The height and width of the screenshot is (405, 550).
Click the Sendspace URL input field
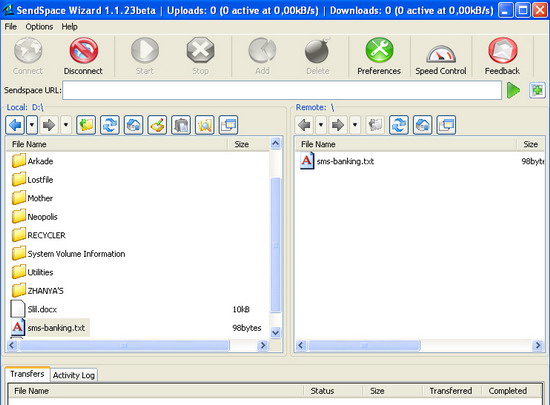tap(282, 90)
